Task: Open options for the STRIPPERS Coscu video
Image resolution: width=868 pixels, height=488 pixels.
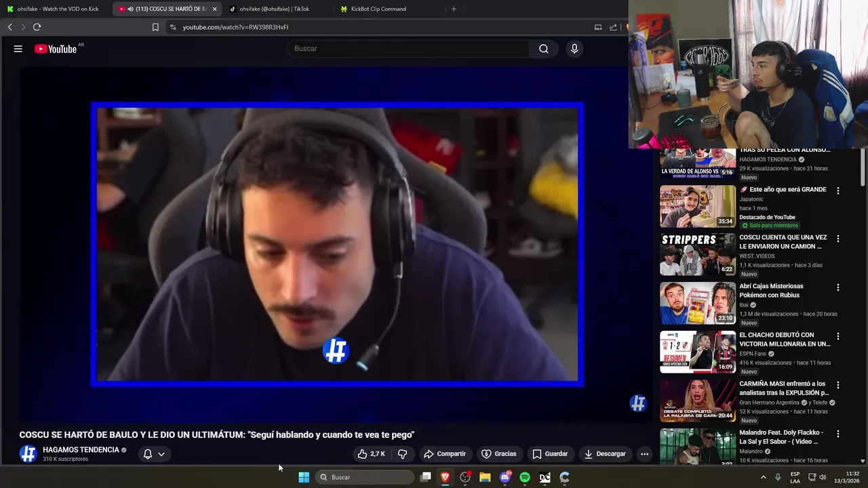Action: [x=838, y=239]
